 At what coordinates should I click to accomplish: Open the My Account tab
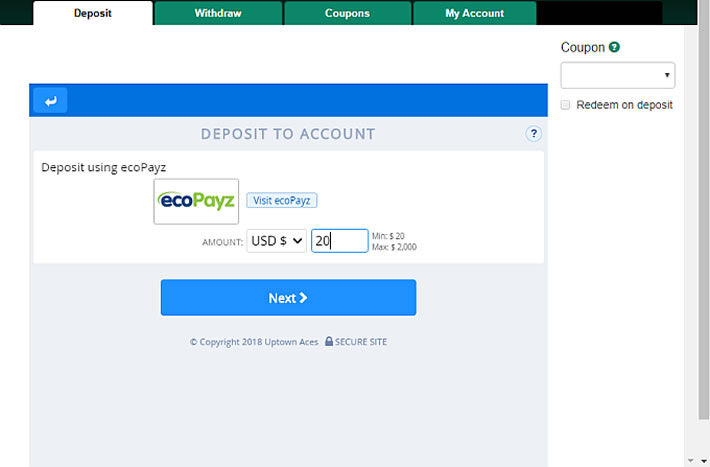(475, 13)
